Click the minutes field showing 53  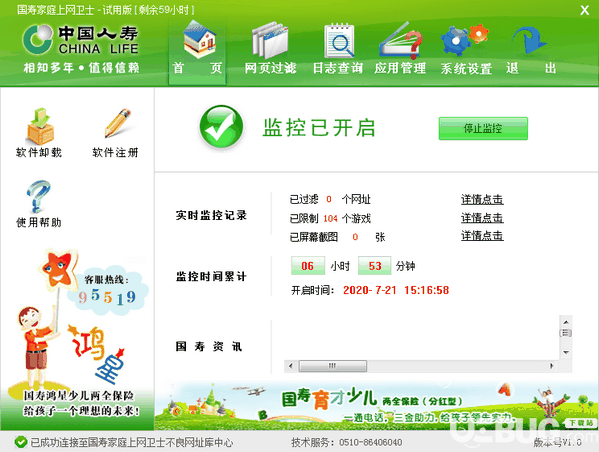pyautogui.click(x=374, y=266)
